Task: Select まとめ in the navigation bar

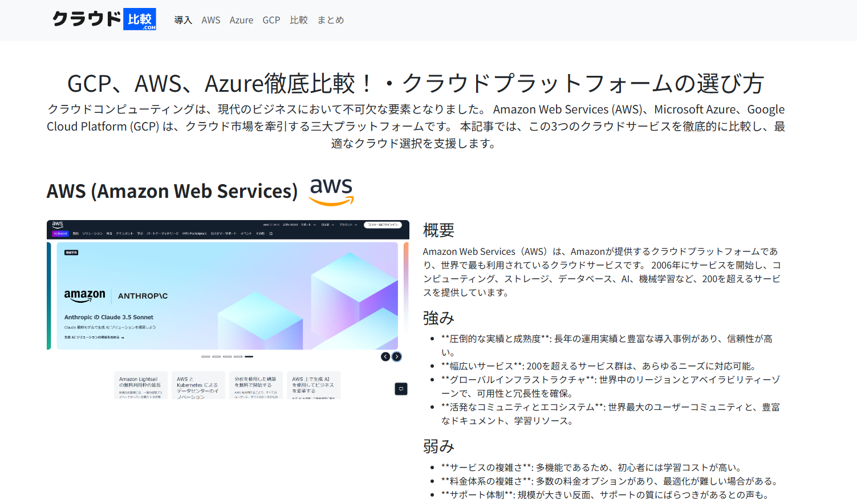Action: (330, 20)
